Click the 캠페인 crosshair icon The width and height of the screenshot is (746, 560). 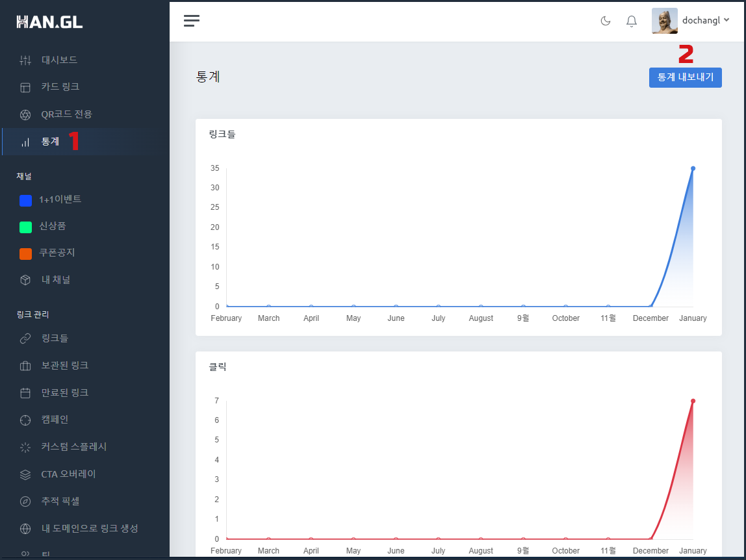point(25,420)
